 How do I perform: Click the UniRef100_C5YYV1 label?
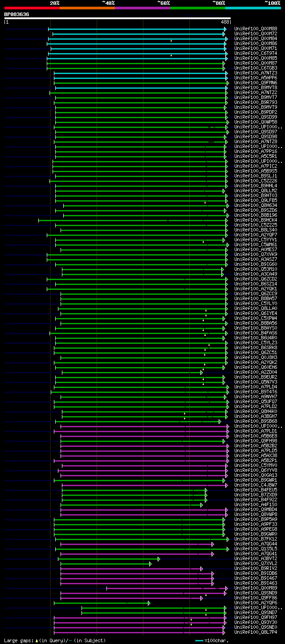256,239
